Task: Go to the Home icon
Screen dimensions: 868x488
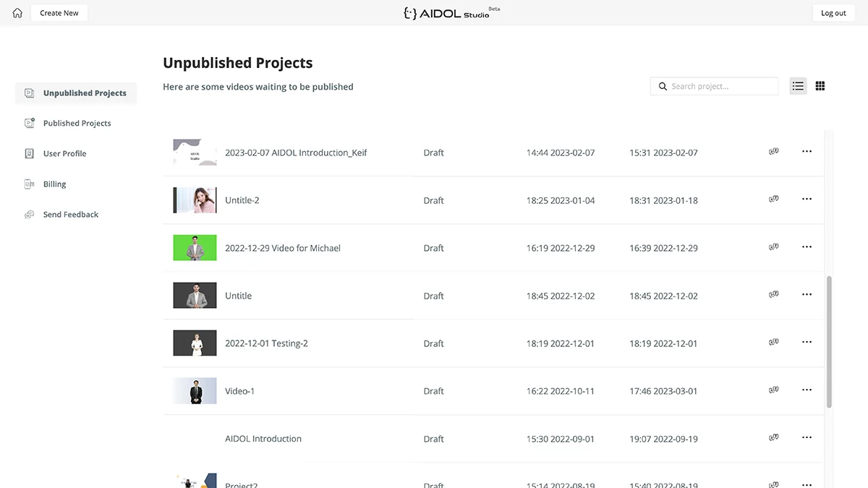Action: (17, 13)
